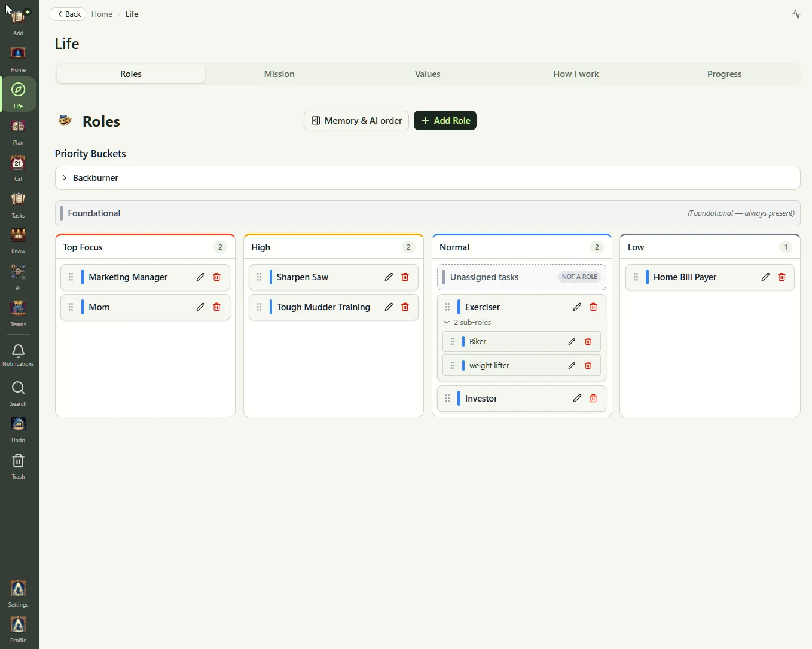
Task: Open the Know section in the sidebar
Action: (x=18, y=241)
